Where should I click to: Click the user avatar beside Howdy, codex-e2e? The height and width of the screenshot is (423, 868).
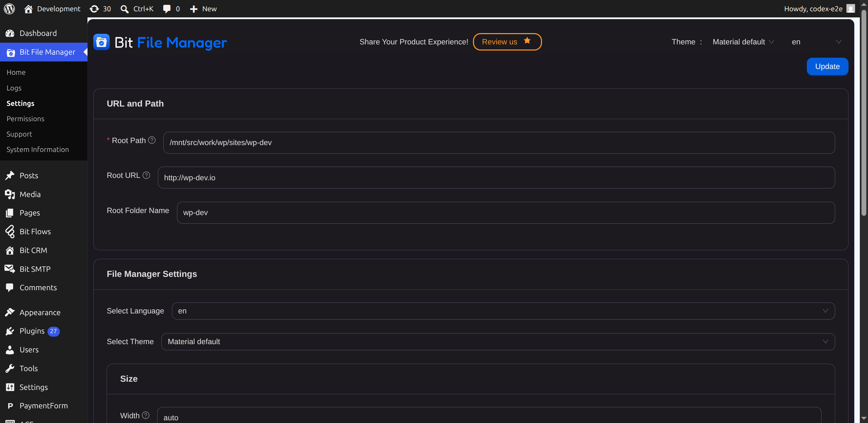click(851, 9)
